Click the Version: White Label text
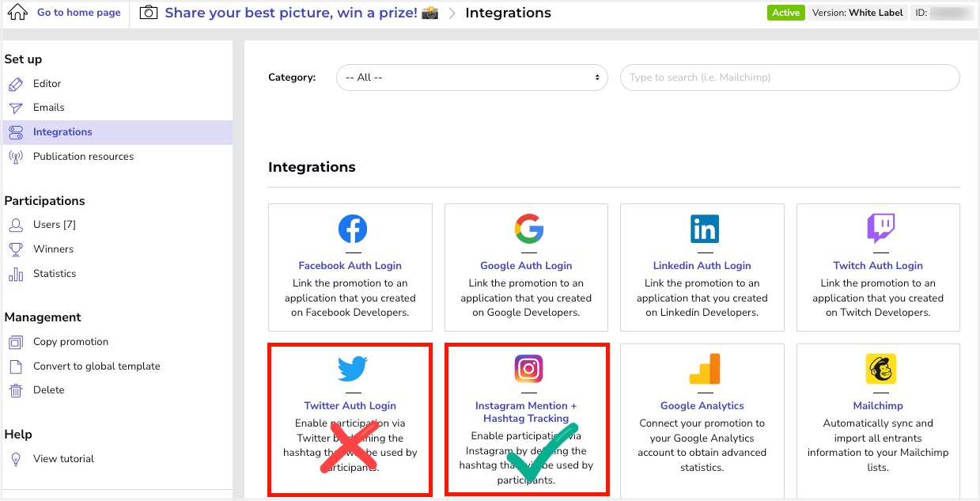The width and height of the screenshot is (980, 501). click(x=857, y=13)
